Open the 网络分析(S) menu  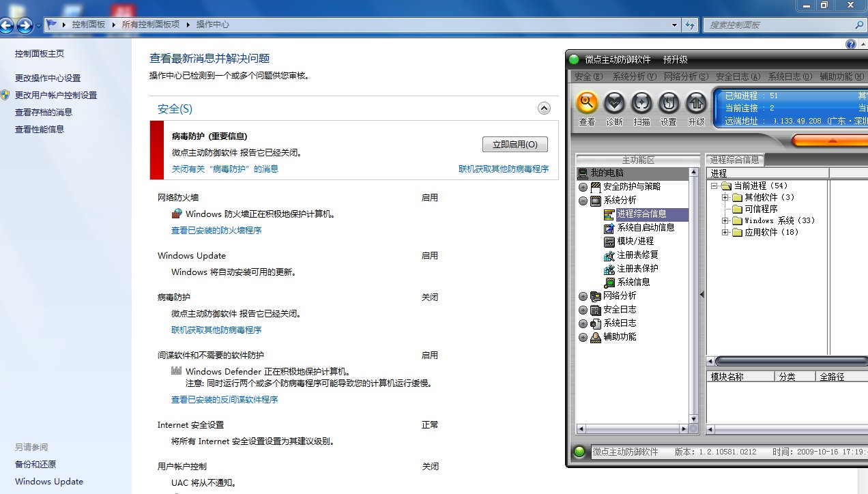[x=686, y=77]
